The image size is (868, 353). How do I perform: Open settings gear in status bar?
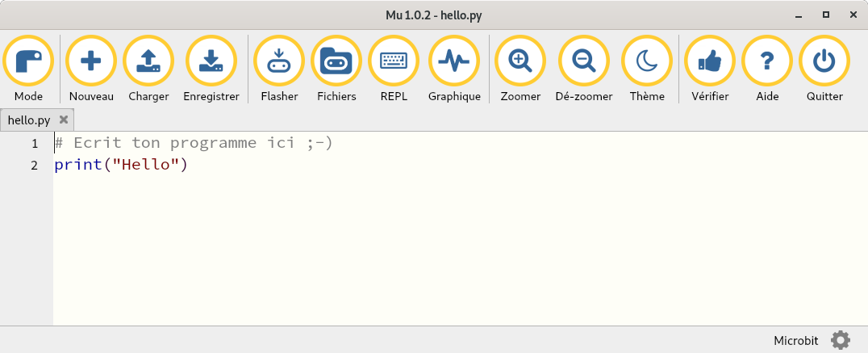coord(841,340)
